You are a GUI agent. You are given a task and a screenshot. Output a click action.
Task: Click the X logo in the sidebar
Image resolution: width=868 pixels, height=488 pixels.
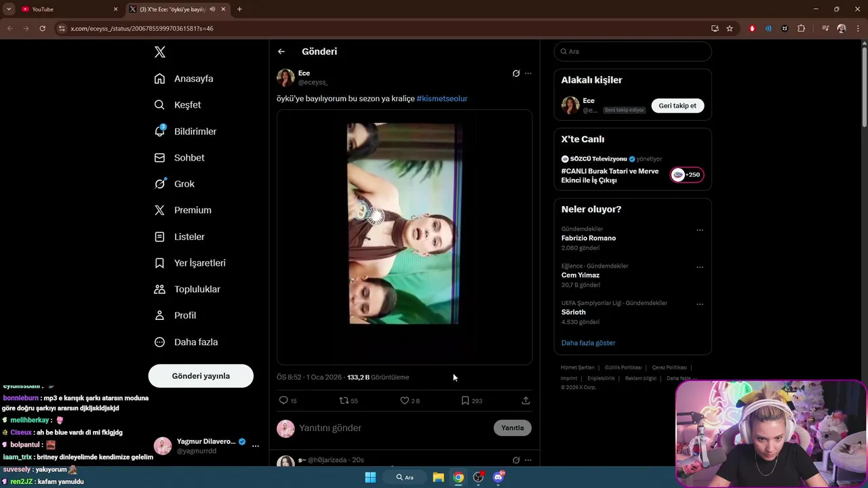pyautogui.click(x=159, y=52)
